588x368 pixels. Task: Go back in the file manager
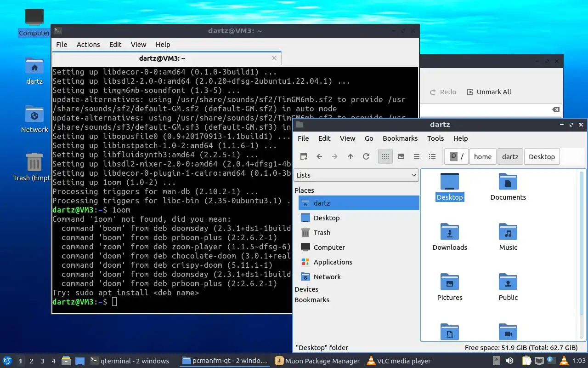click(x=319, y=156)
